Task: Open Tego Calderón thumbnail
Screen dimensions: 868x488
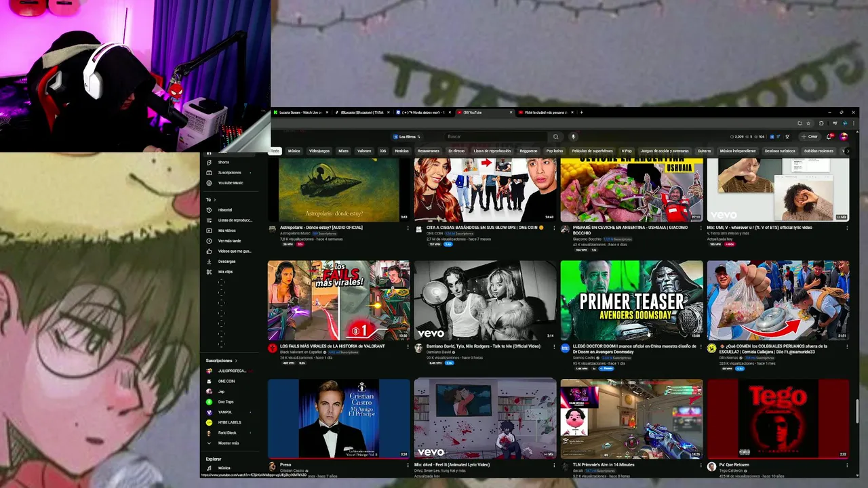Action: pos(778,419)
